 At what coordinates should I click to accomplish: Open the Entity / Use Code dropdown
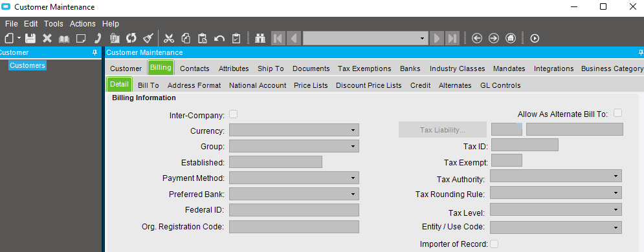[616, 227]
